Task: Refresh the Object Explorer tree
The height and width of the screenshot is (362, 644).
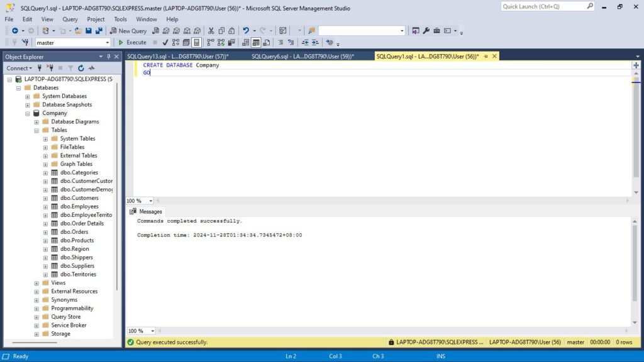Action: 80,68
